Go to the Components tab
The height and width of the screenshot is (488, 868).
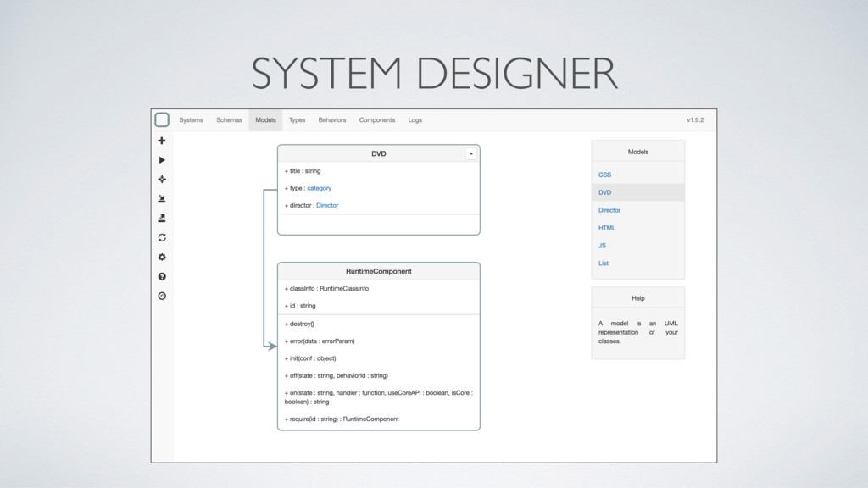[x=377, y=120]
